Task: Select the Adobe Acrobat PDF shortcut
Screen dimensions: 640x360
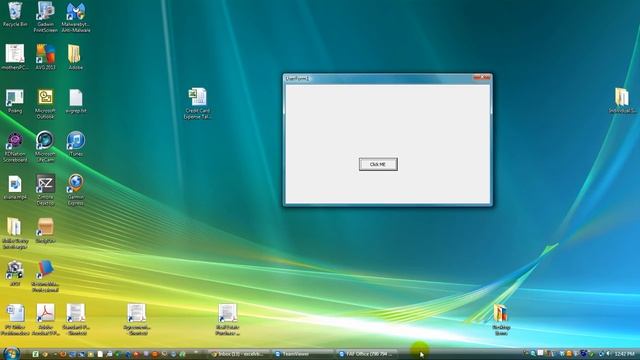Action: tap(45, 320)
